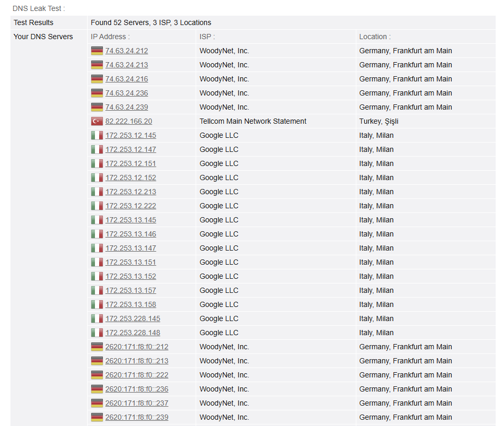
Task: Click the Germany flag beside 2620:171:f8:f0::212
Action: point(97,347)
